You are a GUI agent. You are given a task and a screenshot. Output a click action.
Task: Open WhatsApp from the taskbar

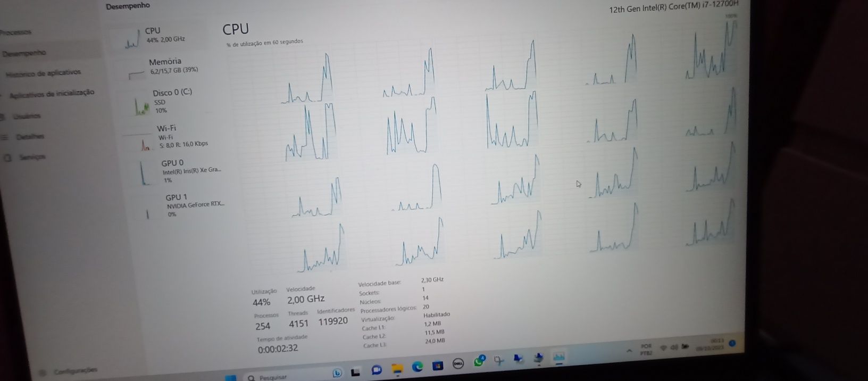point(479,361)
